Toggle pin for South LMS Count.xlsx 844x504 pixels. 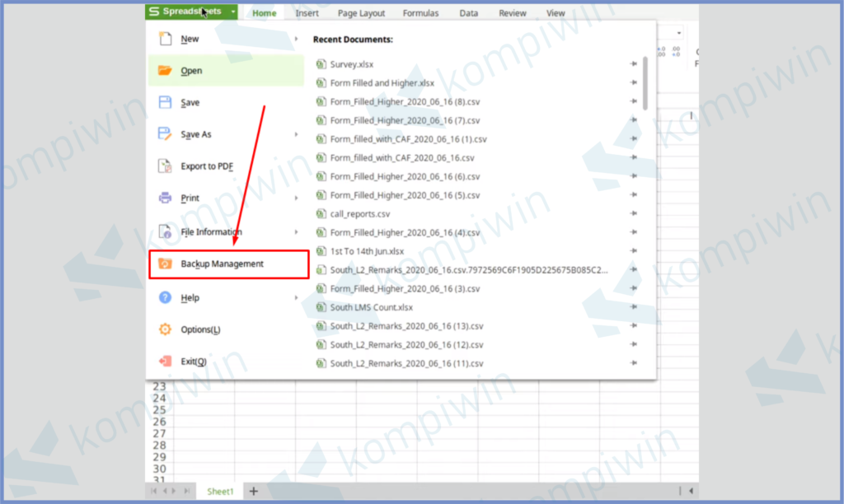633,308
